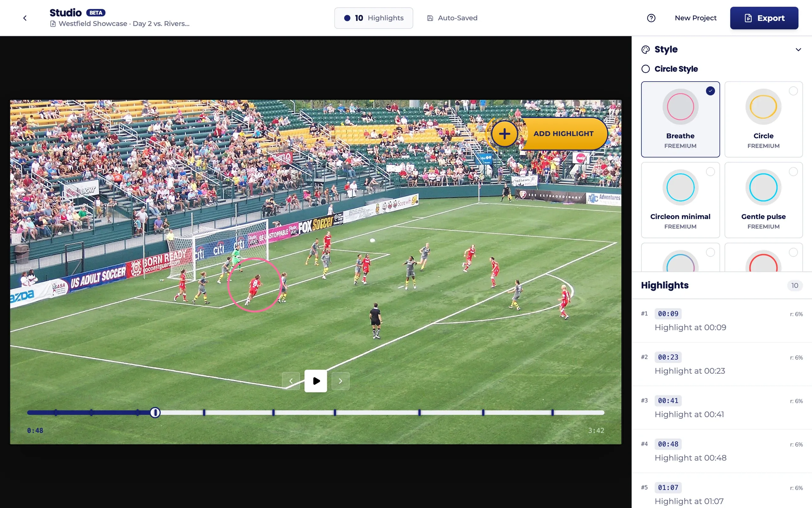Jump to the previous highlight arrow
The image size is (812, 508).
291,381
